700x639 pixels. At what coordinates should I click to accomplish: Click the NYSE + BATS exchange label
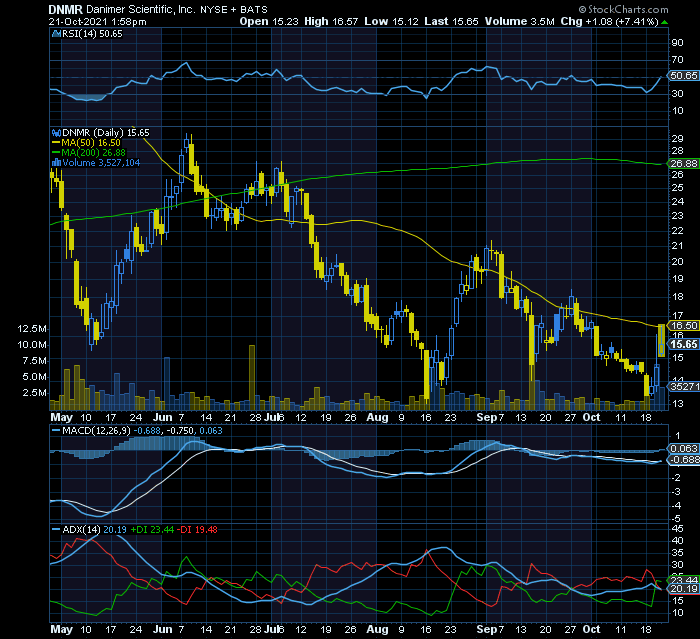(x=233, y=9)
